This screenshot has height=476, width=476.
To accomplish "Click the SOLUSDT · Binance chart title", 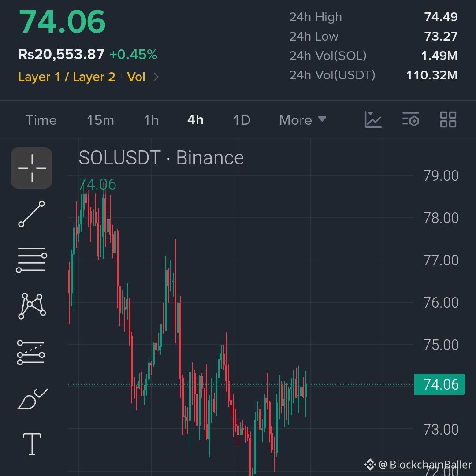I will pos(161,158).
